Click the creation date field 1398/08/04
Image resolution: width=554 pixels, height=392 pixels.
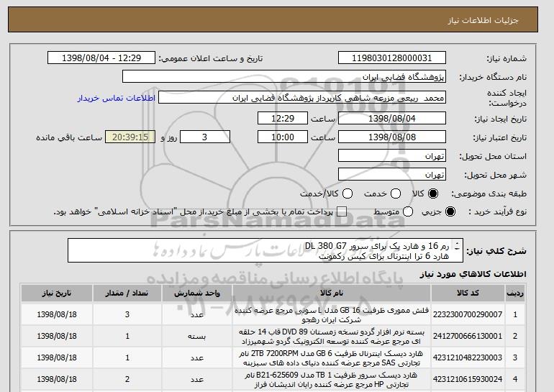click(x=392, y=118)
